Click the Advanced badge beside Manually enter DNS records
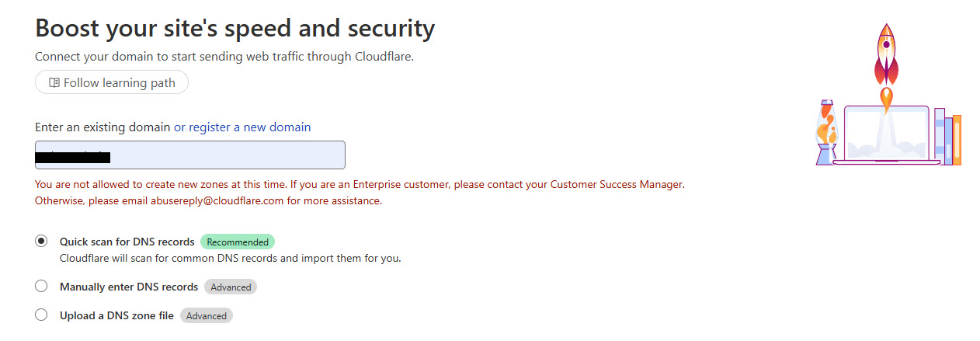 tap(231, 287)
